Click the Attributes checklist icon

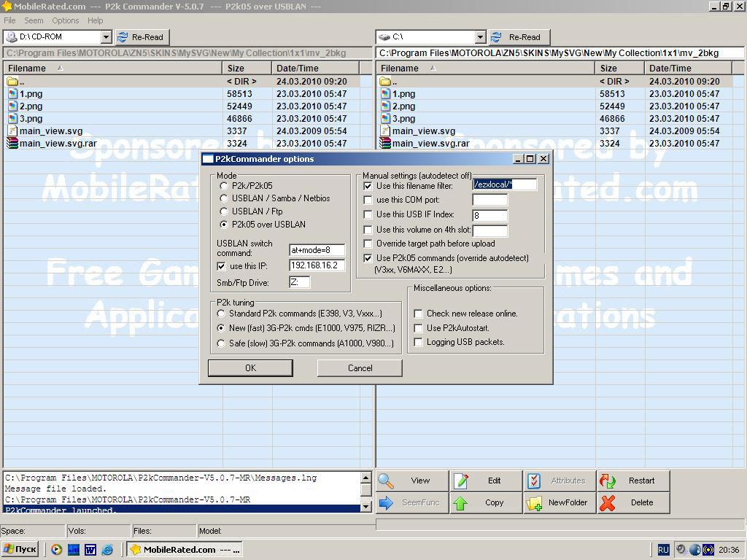[x=534, y=481]
